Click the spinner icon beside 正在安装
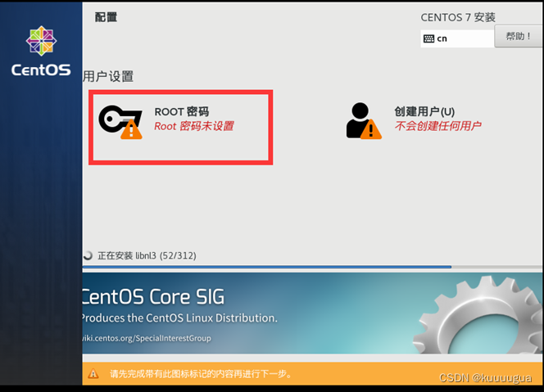Viewport: 544px width, 392px height. tap(88, 255)
